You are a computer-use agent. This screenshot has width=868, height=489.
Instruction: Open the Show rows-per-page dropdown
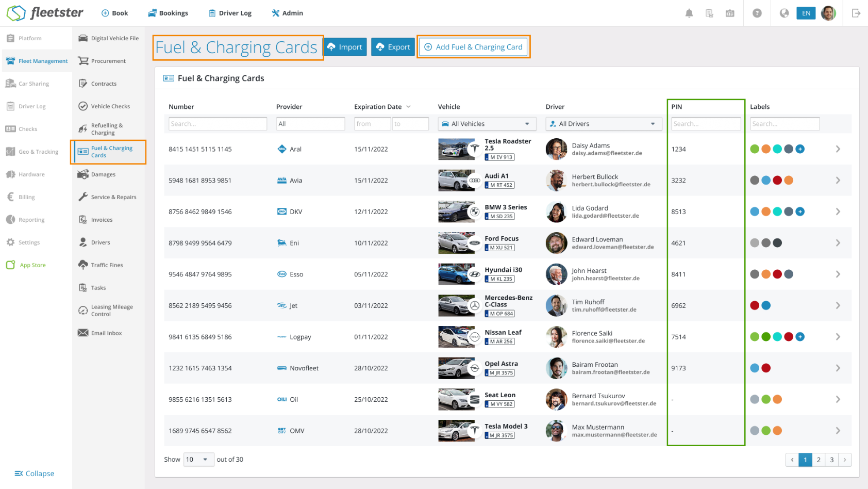point(198,460)
